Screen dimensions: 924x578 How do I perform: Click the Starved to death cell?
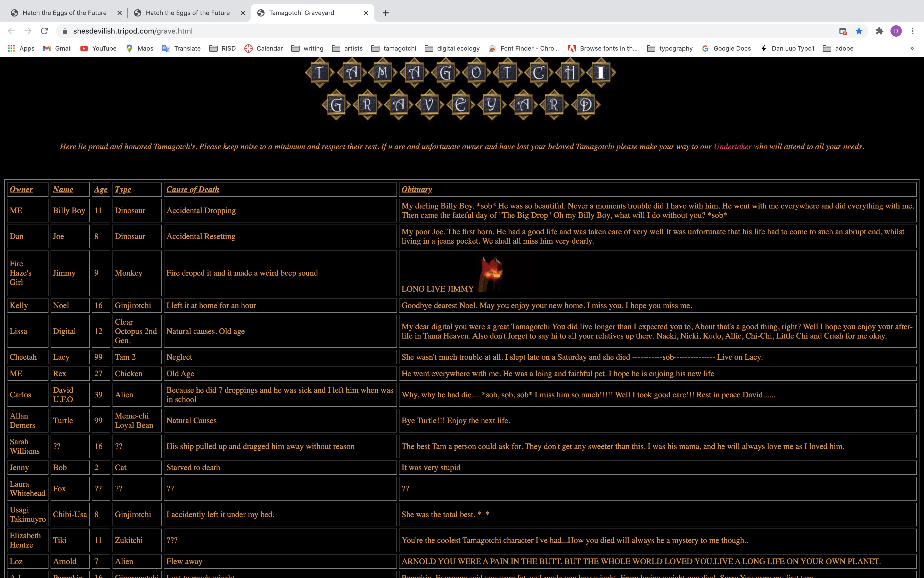pos(280,468)
